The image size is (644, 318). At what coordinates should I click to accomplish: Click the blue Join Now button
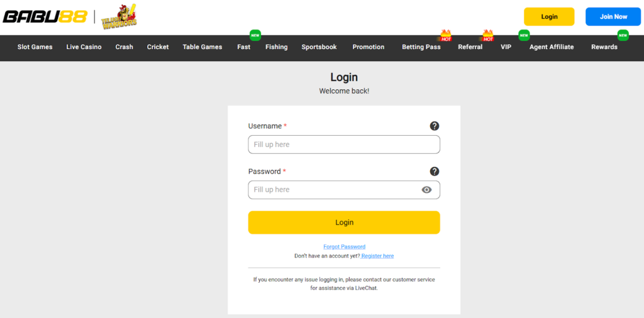point(613,17)
